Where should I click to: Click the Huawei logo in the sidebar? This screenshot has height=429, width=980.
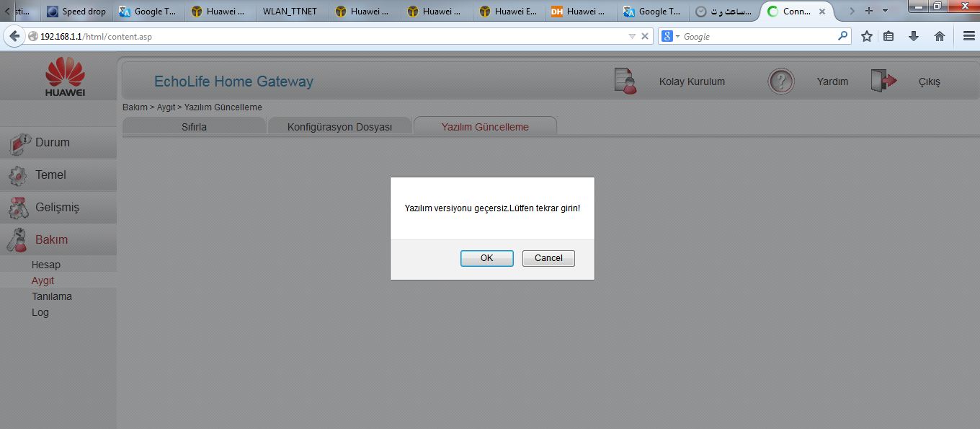pyautogui.click(x=65, y=76)
